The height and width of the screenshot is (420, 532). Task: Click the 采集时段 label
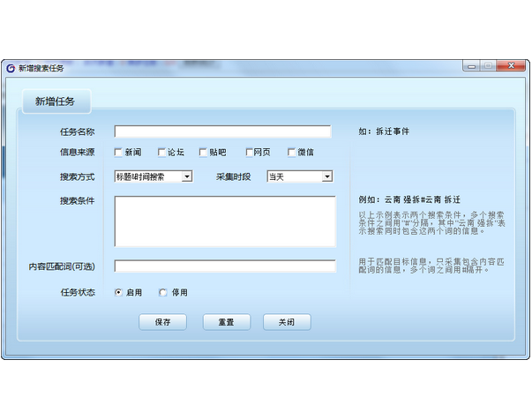tap(234, 176)
